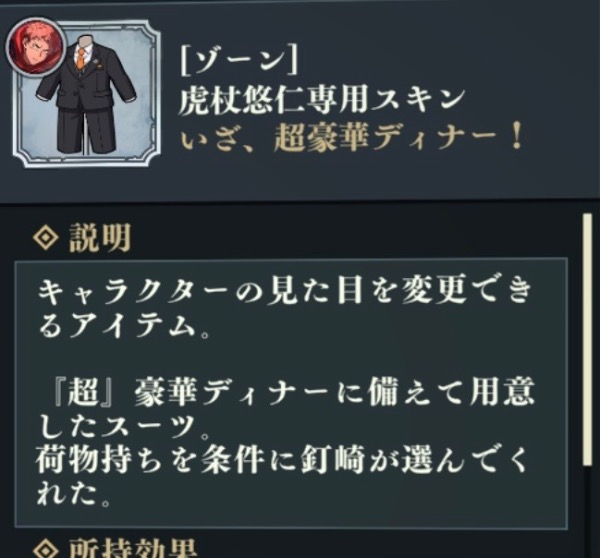Select the black suit skin thumbnail
The height and width of the screenshot is (558, 600).
click(x=86, y=94)
